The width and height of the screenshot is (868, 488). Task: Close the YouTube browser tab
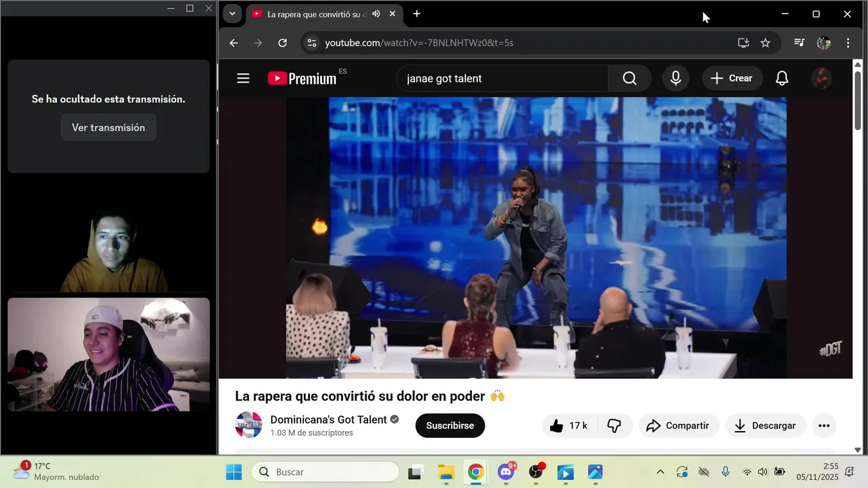pos(392,14)
